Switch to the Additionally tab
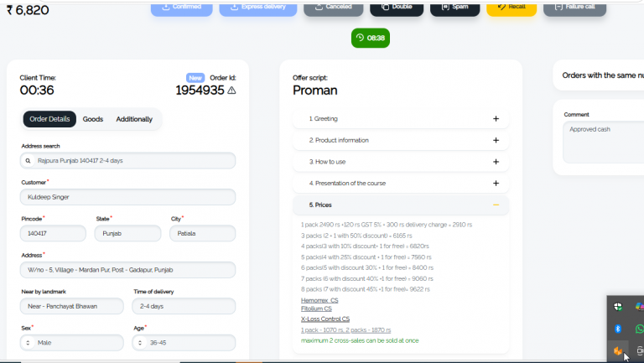Image resolution: width=644 pixels, height=363 pixels. click(x=134, y=119)
